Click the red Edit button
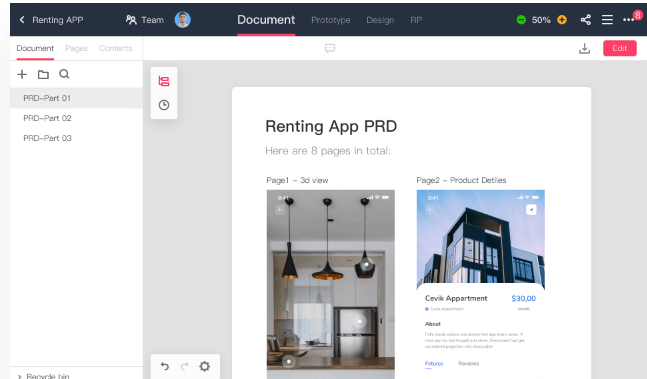Viewport: 647px width, 379px height. coord(620,48)
